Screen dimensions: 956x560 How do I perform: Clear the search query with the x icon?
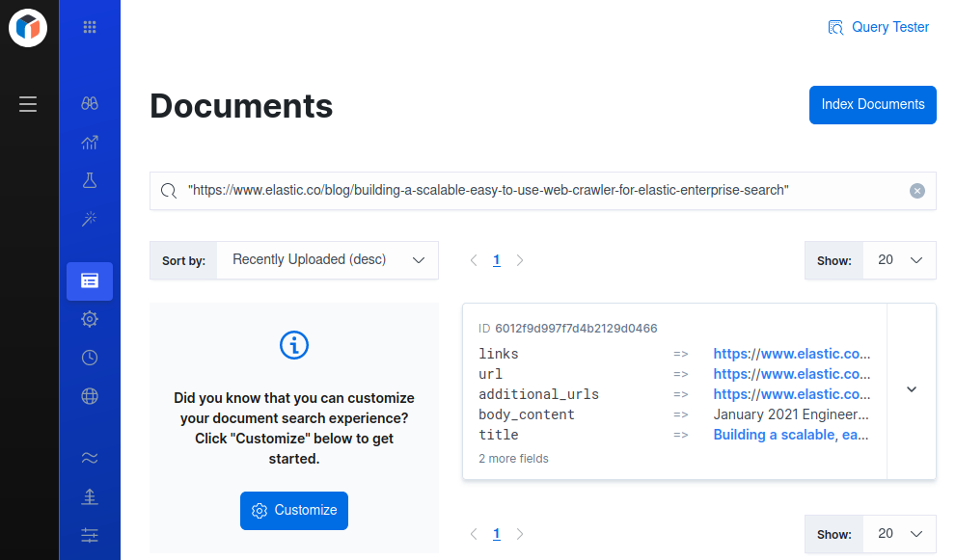pyautogui.click(x=916, y=190)
